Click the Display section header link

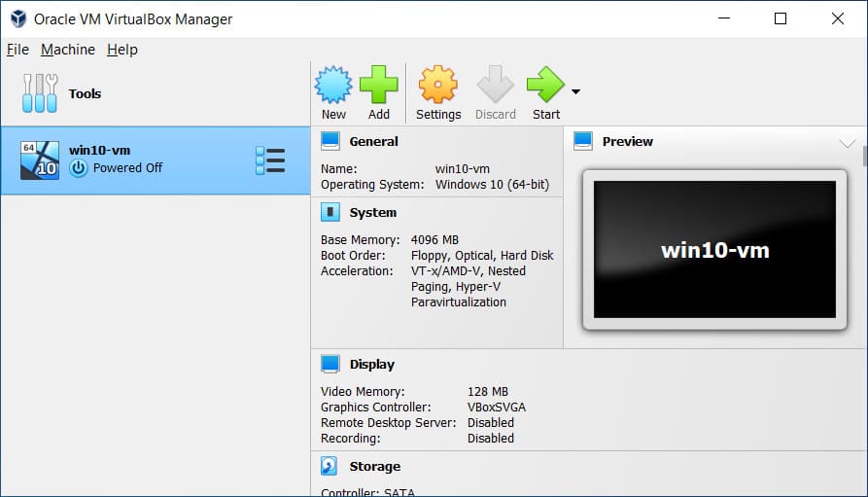tap(372, 364)
